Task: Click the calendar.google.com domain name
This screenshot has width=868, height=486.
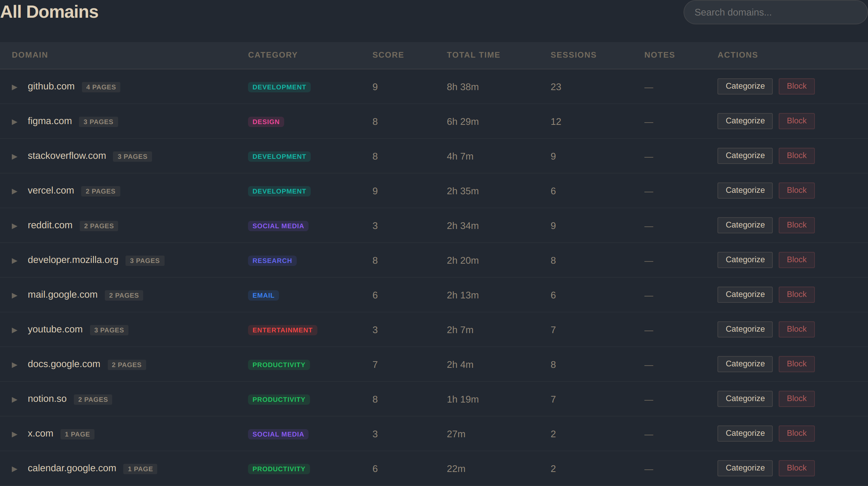Action: [x=72, y=468]
